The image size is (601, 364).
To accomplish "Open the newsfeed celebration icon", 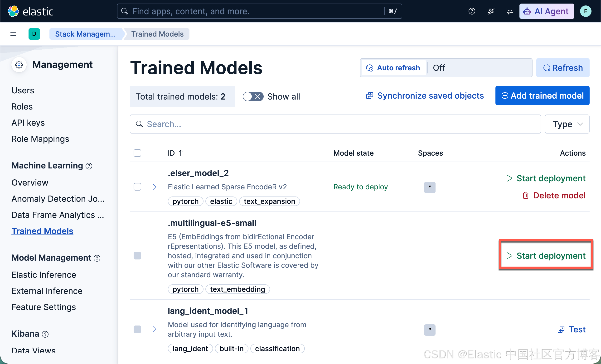I will click(x=491, y=11).
